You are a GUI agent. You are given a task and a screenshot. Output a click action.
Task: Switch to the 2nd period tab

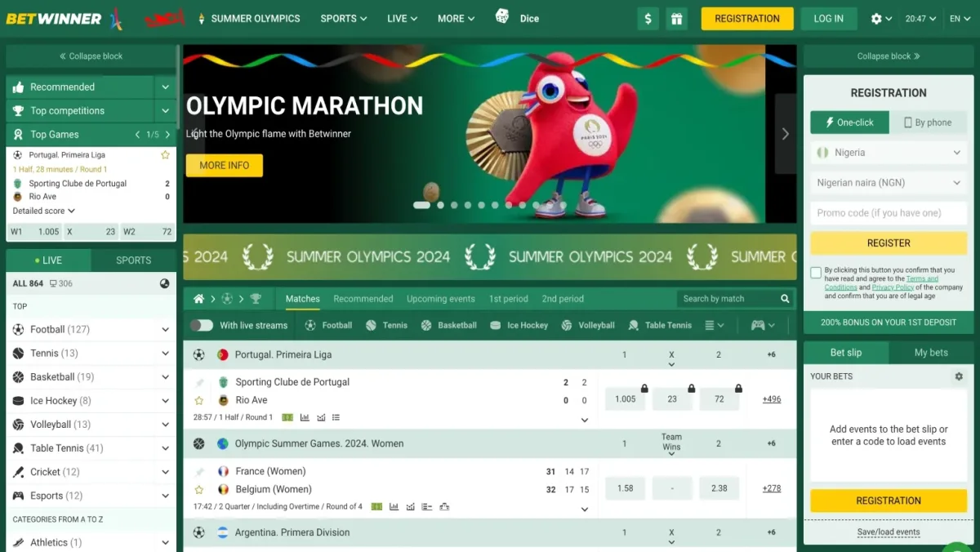coord(563,299)
